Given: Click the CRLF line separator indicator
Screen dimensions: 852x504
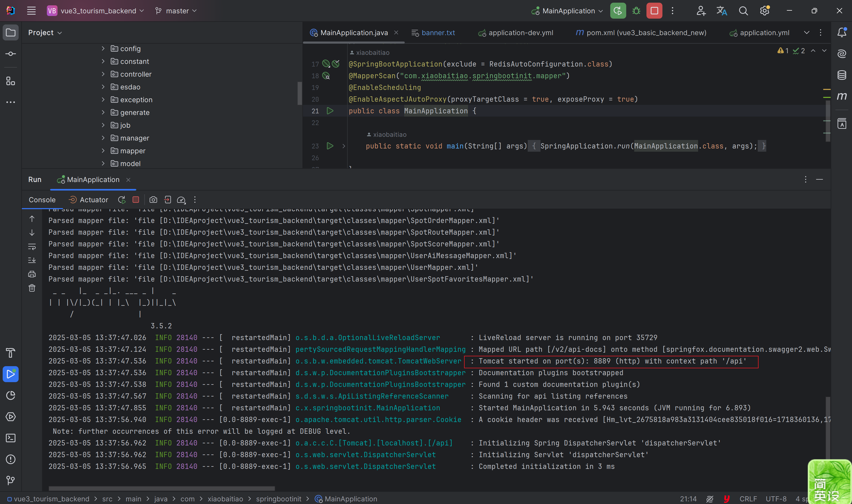Looking at the screenshot, I should tap(748, 499).
